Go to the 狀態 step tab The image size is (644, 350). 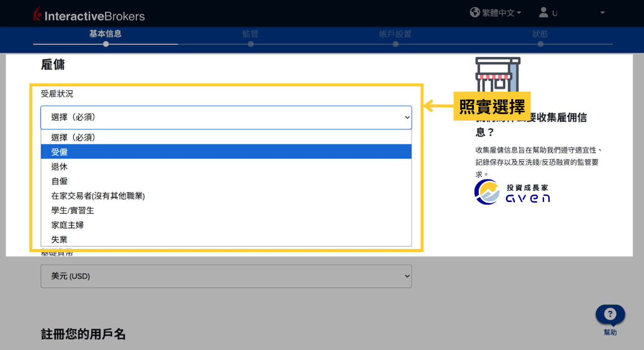[x=540, y=34]
